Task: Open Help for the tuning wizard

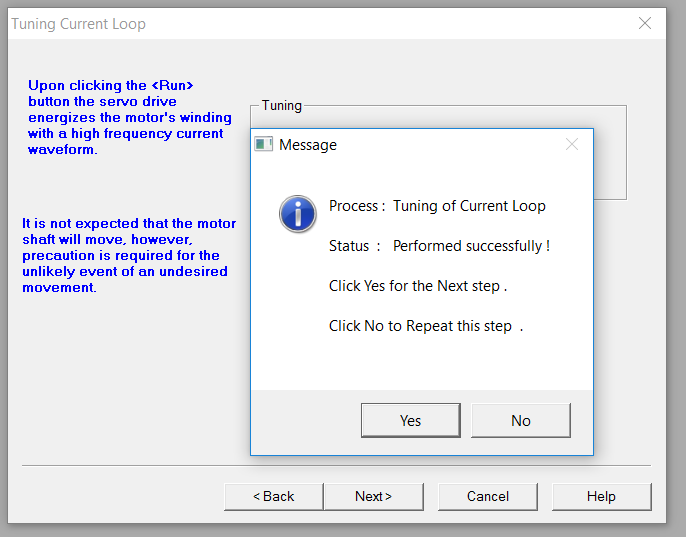Action: (x=602, y=496)
